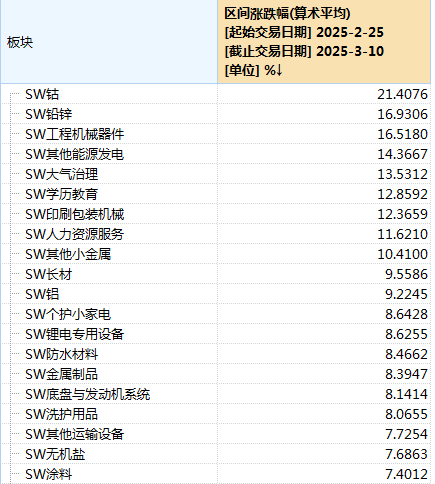Click the 21.4076 value cell
The height and width of the screenshot is (484, 435).
pos(402,94)
